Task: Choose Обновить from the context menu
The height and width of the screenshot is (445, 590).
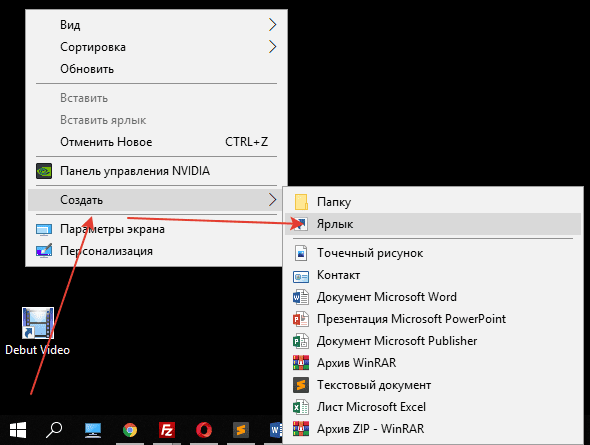Action: tap(155, 69)
